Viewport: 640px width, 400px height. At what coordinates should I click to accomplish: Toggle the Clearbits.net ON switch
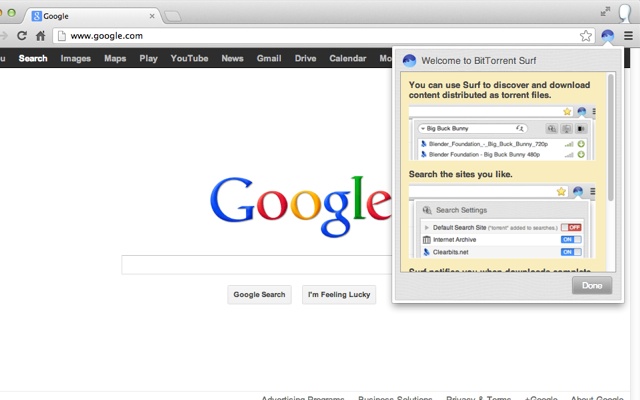[x=571, y=252]
